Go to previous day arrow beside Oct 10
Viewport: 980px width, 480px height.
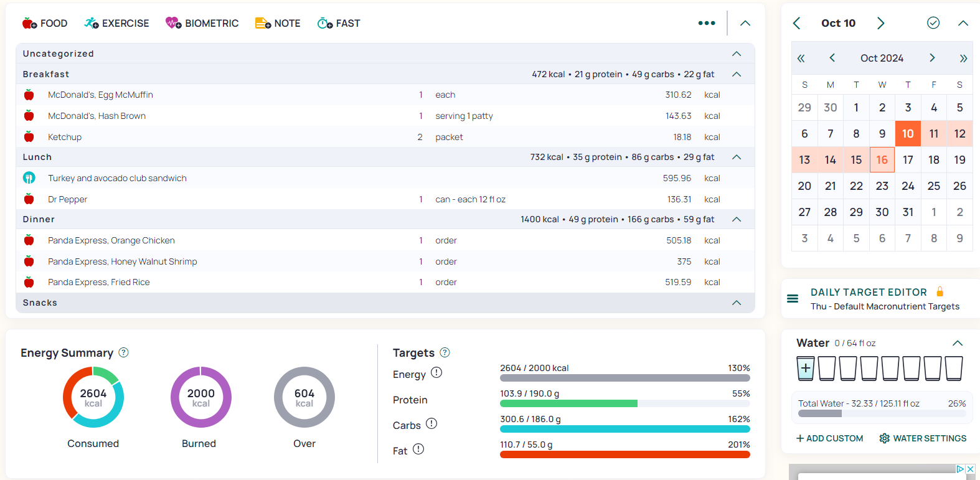point(796,23)
